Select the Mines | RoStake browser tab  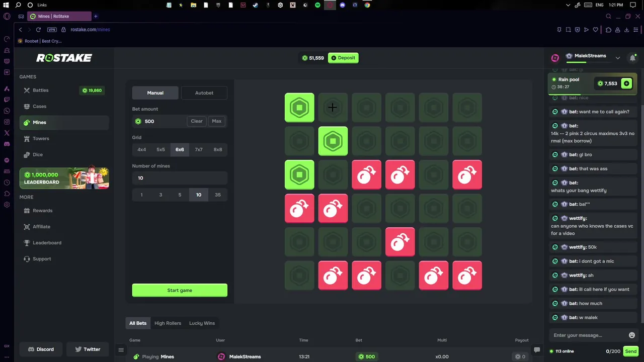(x=59, y=17)
